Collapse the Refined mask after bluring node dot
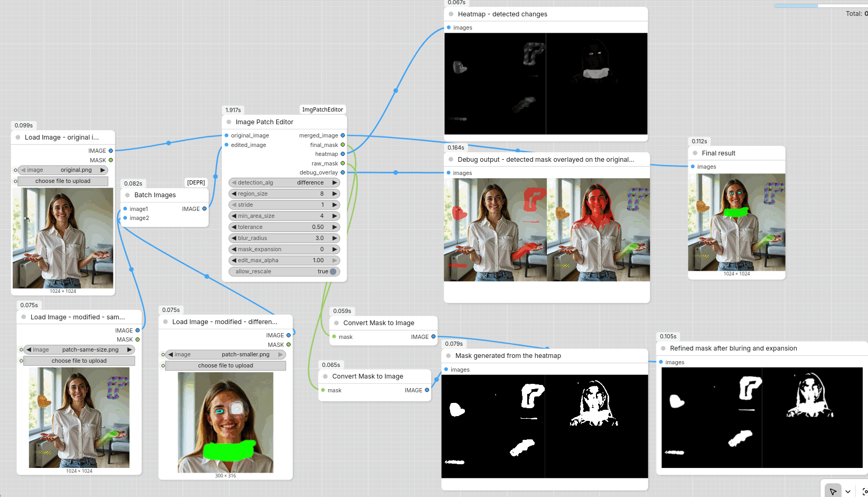This screenshot has height=497, width=868. coord(663,348)
